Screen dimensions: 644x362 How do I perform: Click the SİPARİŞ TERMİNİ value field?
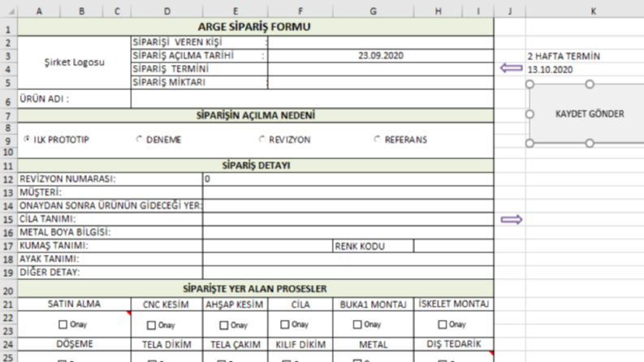coord(381,69)
